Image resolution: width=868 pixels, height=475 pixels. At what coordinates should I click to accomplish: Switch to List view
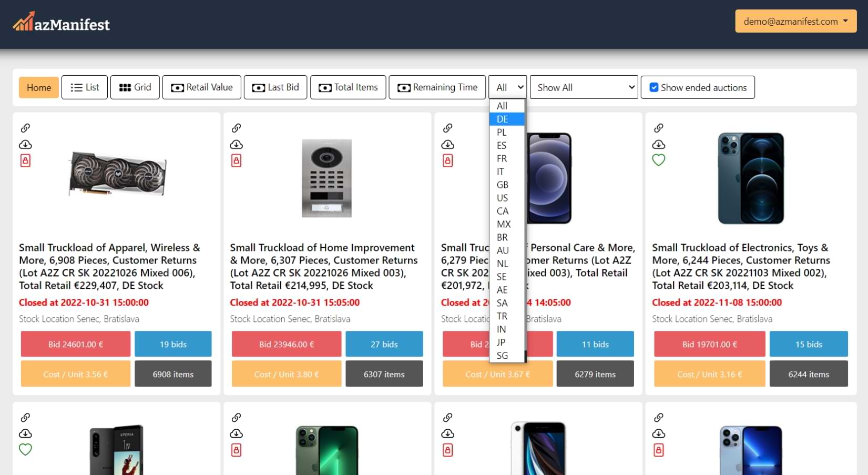pos(85,87)
